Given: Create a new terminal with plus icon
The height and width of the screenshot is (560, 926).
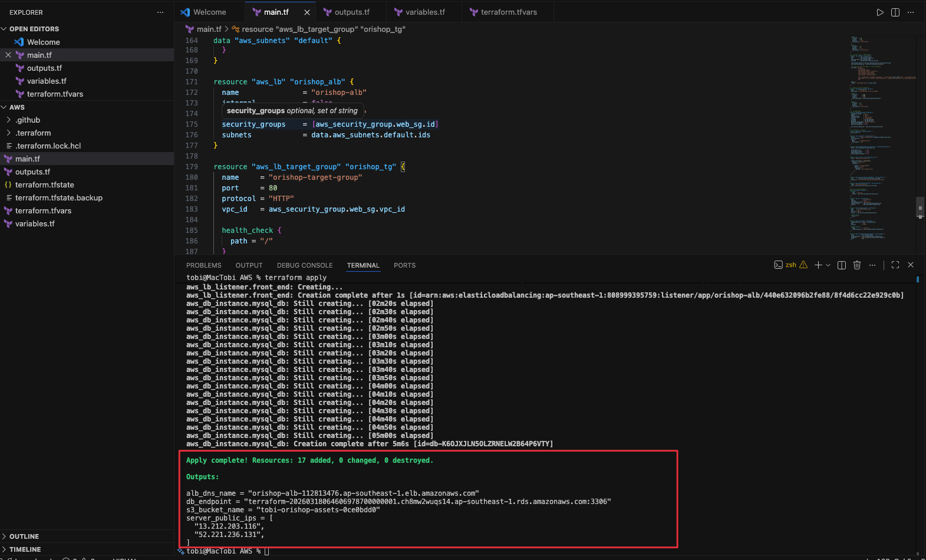Looking at the screenshot, I should click(x=818, y=265).
